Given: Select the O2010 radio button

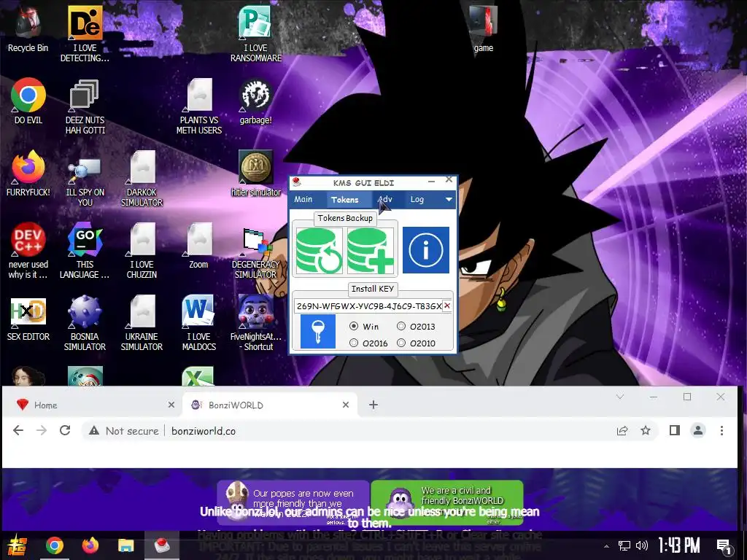Looking at the screenshot, I should tap(401, 343).
